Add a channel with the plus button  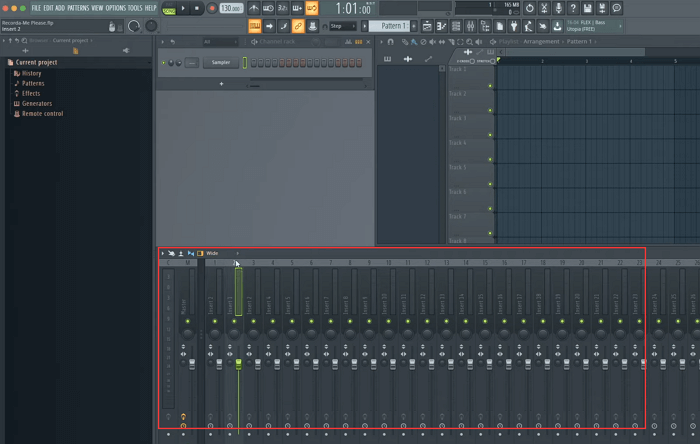[x=221, y=84]
